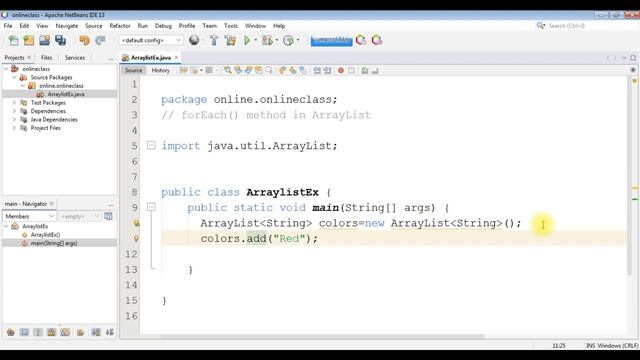Collapse the onlineclass project node
The width and height of the screenshot is (640, 360).
click(x=6, y=69)
